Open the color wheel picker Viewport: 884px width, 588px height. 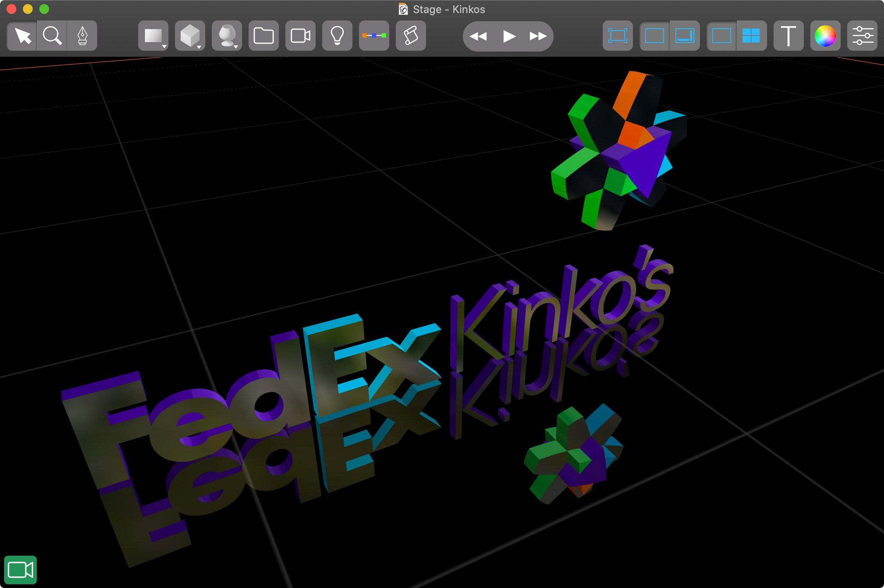point(826,36)
